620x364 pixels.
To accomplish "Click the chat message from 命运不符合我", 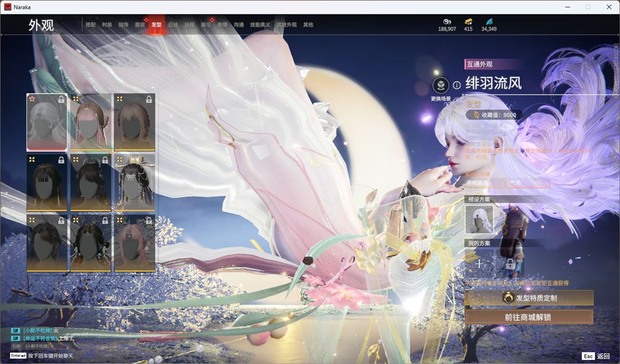I will coord(42,338).
